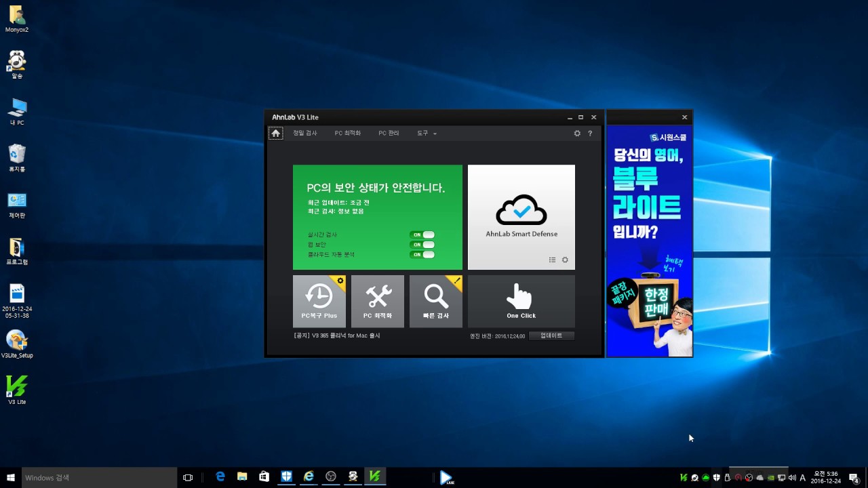Open Task View in taskbar
The height and width of the screenshot is (488, 868).
pos(188,478)
